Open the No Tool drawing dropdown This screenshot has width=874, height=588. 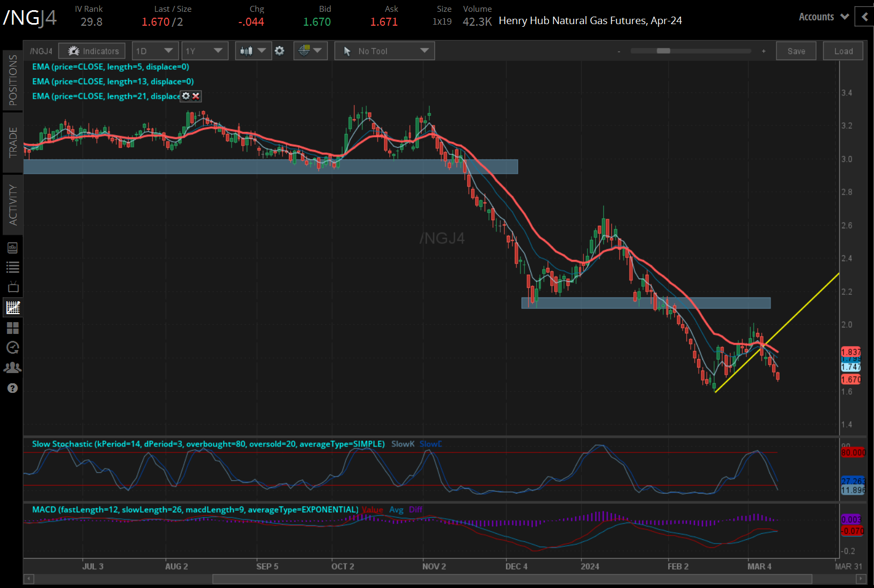point(384,51)
